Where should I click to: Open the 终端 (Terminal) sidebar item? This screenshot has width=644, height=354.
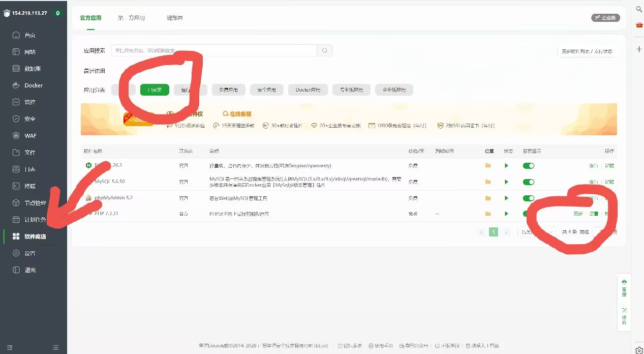click(33, 186)
